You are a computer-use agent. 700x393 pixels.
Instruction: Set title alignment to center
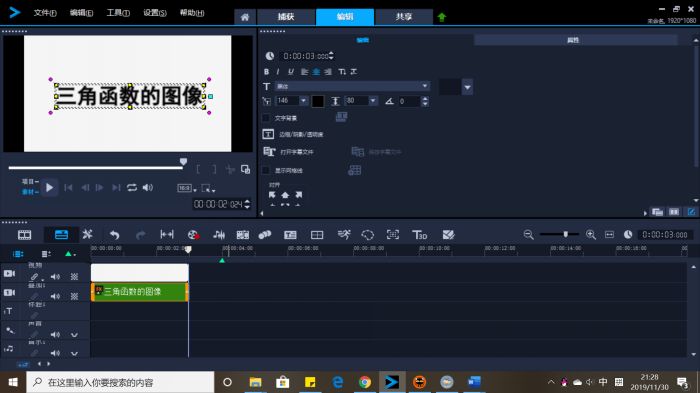click(317, 71)
